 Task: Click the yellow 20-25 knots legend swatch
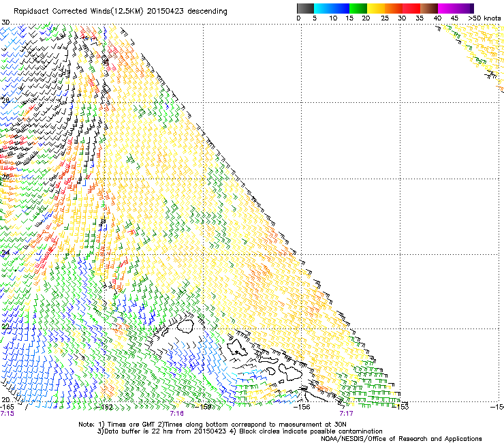click(x=376, y=8)
